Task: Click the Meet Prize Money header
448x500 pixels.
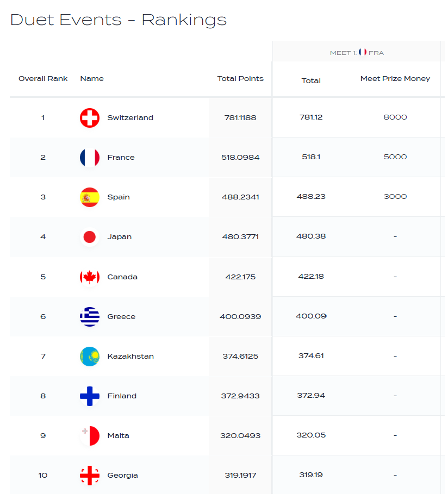Action: (395, 79)
